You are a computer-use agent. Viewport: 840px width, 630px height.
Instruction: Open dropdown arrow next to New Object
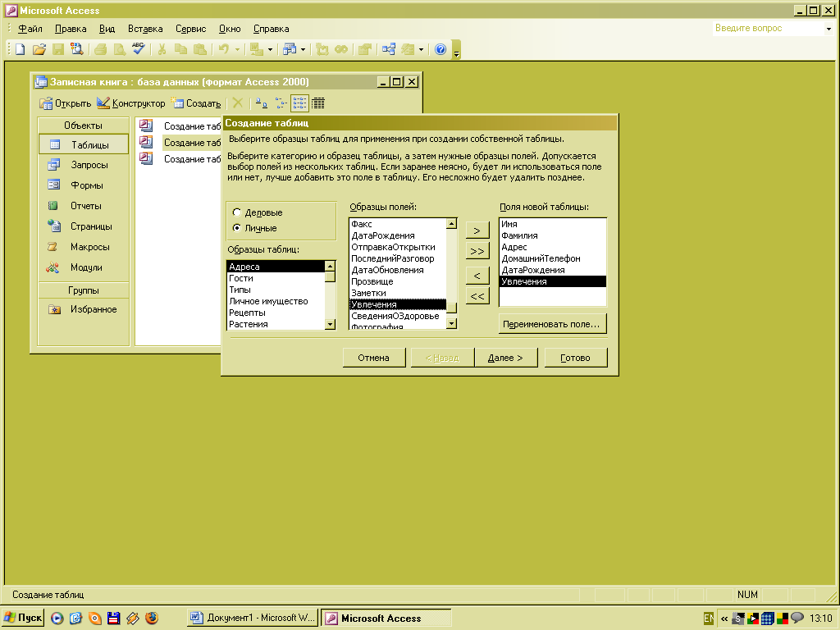[421, 49]
